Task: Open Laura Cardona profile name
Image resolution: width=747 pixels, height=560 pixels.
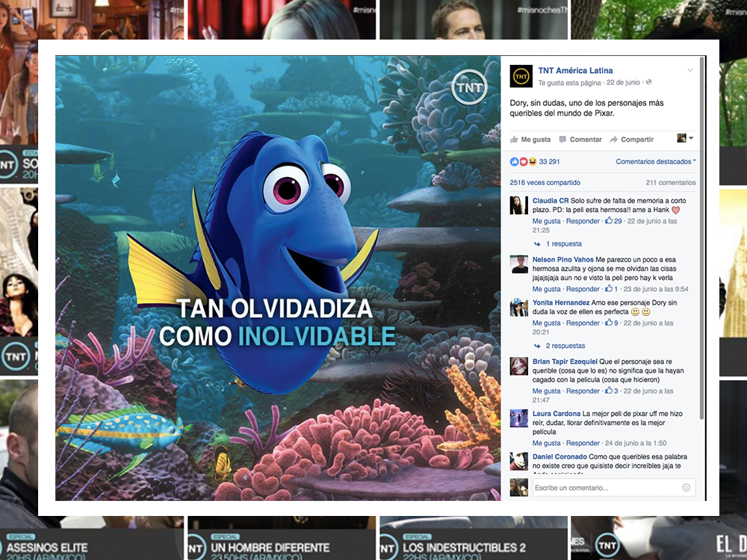Action: 557,414
